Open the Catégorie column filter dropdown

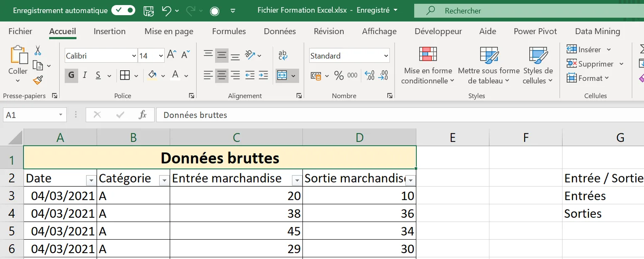tap(164, 181)
